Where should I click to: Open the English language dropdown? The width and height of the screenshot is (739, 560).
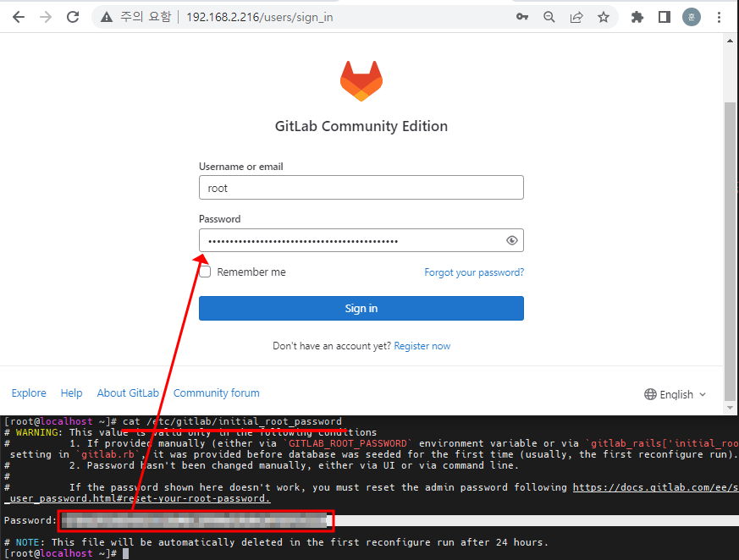tap(675, 395)
